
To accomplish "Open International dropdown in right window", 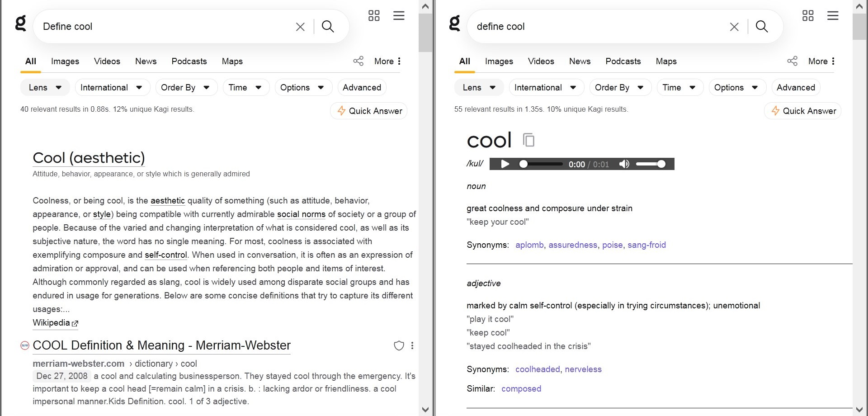I will (547, 87).
